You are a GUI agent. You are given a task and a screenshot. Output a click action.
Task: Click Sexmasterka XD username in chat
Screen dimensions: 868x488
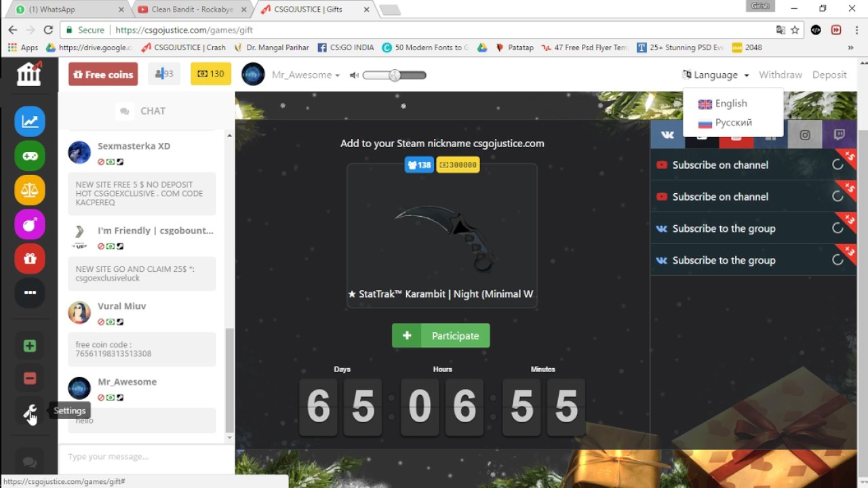tap(134, 146)
